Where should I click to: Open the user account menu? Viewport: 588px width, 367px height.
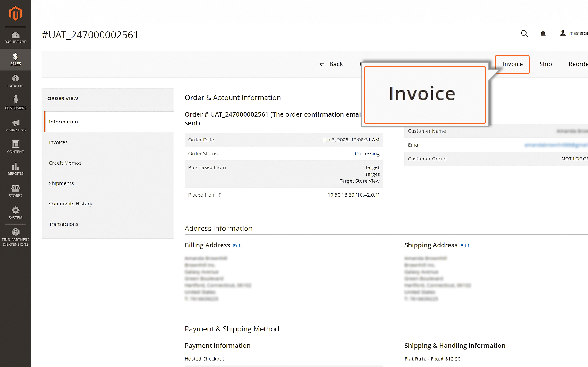[x=573, y=33]
